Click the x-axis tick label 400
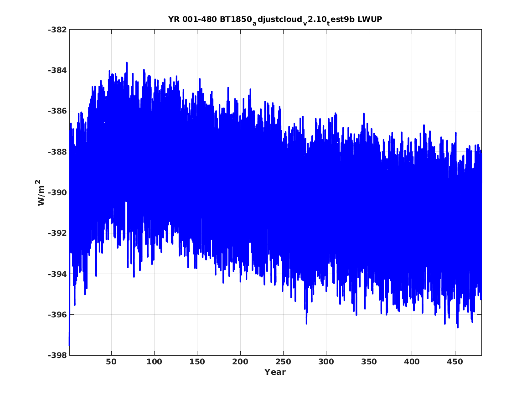Image resolution: width=532 pixels, height=399 pixels. click(412, 362)
